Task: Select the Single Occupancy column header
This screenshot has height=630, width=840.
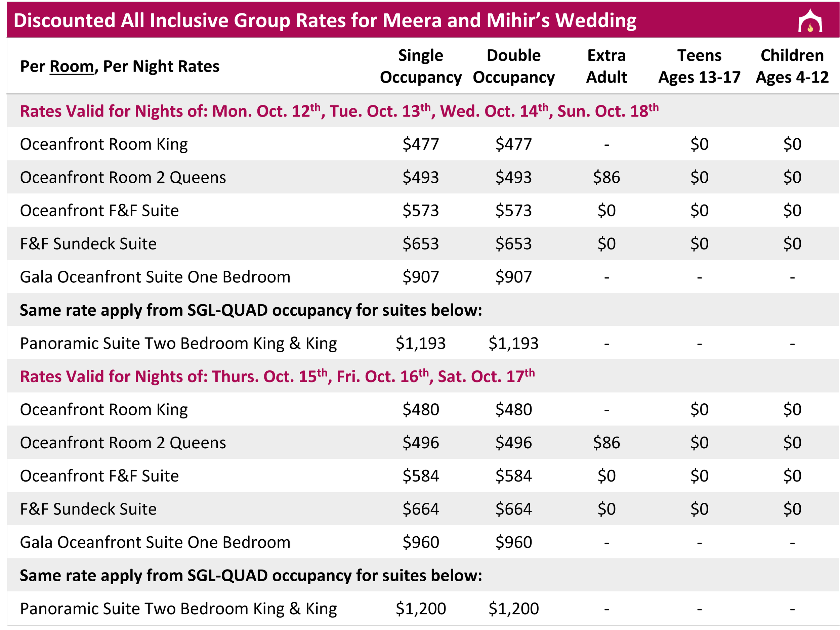Action: click(x=420, y=66)
